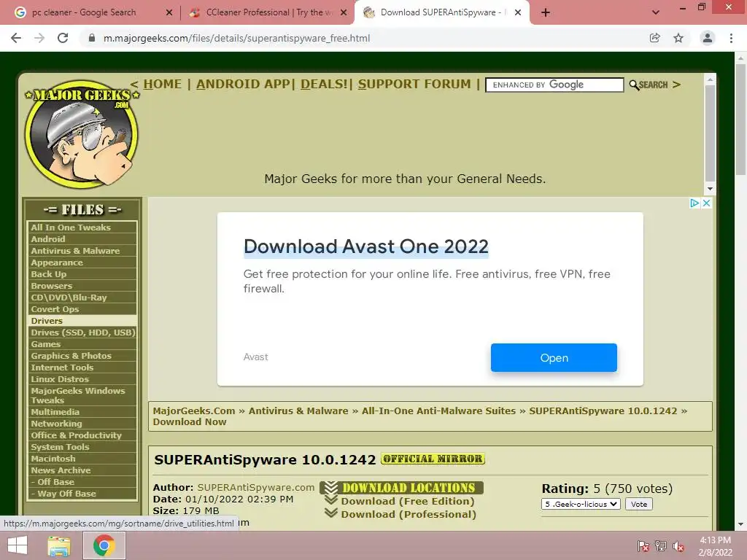Open the DEALS! navigation link
Viewport: 747px width, 560px height.
point(324,85)
